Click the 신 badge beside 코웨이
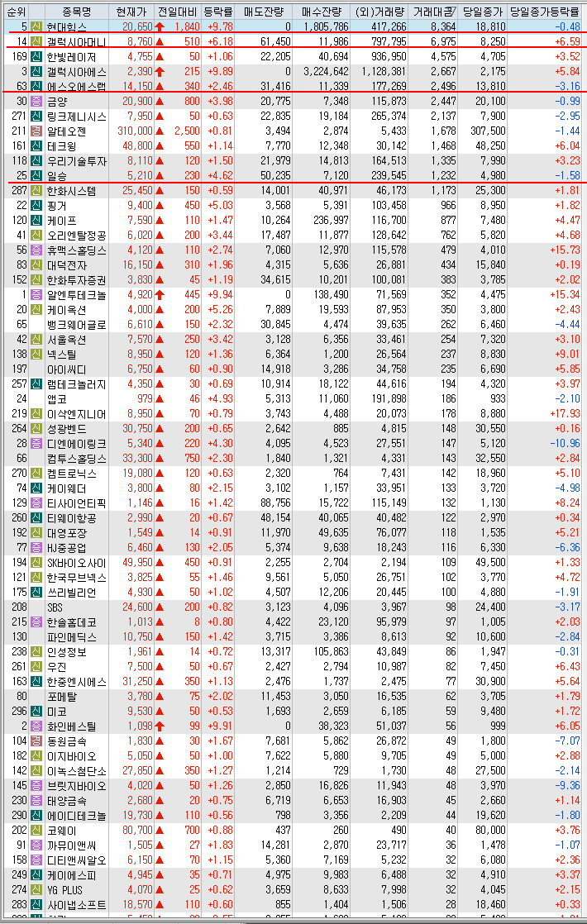The width and height of the screenshot is (587, 924). [36, 831]
